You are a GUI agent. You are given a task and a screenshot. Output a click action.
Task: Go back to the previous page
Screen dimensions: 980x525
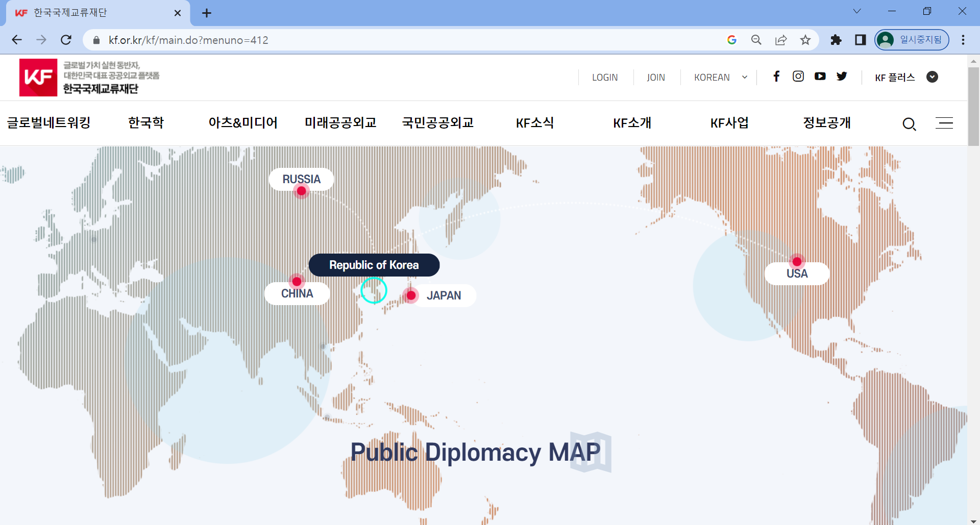click(x=17, y=40)
